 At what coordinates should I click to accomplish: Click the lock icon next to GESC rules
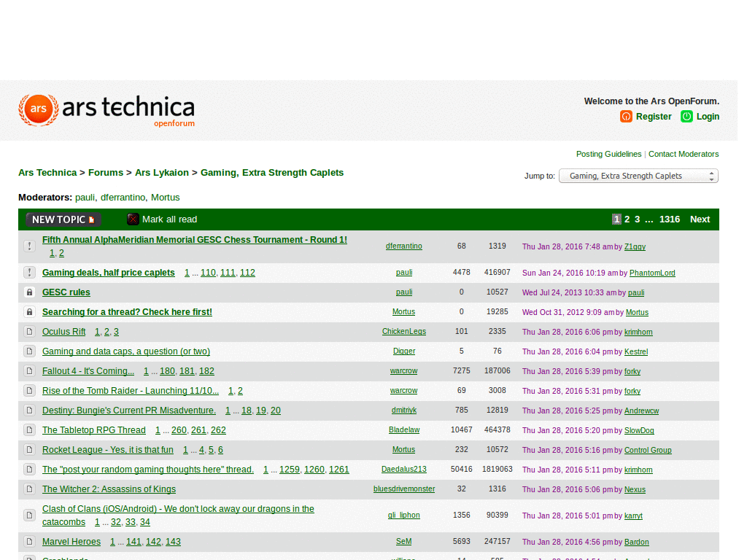pyautogui.click(x=29, y=292)
